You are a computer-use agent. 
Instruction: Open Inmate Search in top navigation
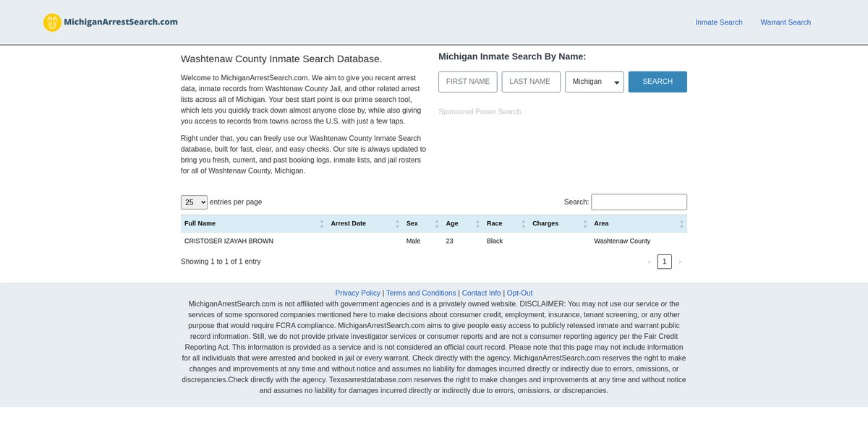(718, 22)
